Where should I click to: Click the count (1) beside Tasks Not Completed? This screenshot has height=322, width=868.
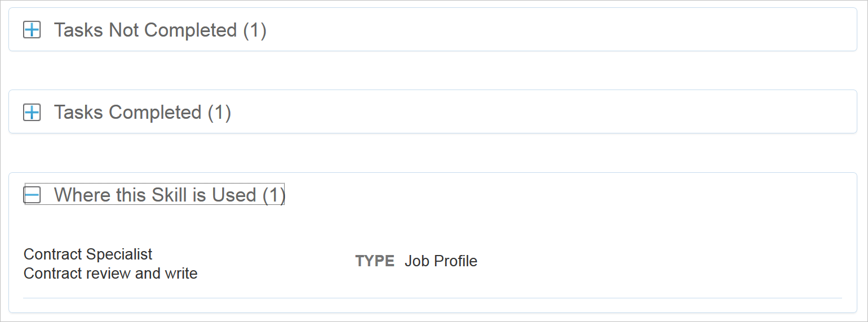(x=255, y=30)
